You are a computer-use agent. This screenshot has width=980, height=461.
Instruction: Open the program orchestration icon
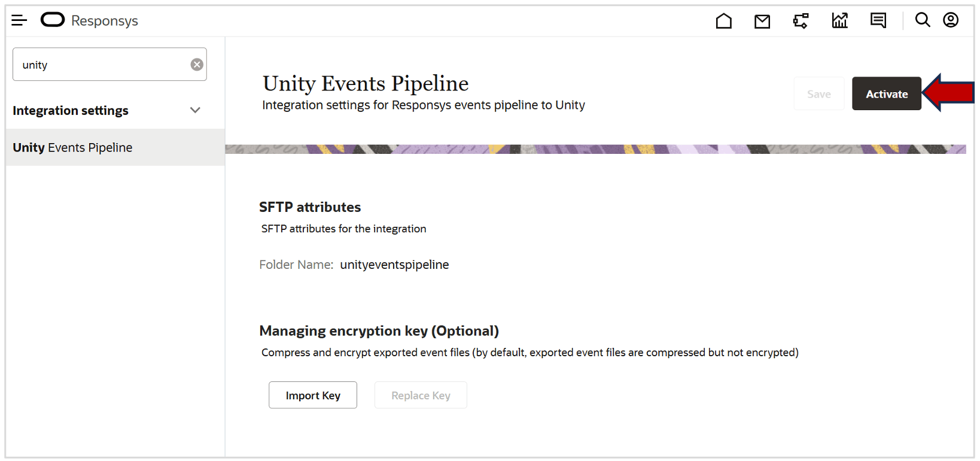[801, 20]
